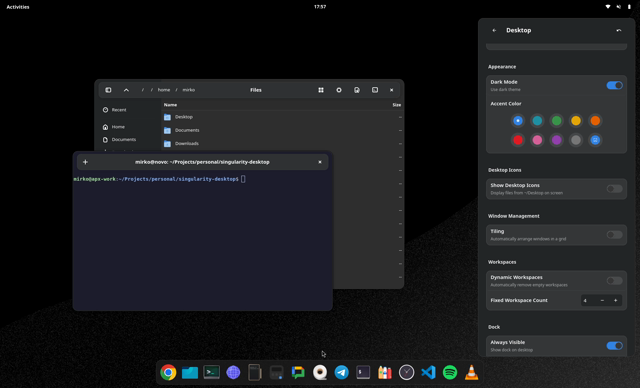Open the network status indicator in top bar
Screen dimensions: 640x388
(608, 7)
